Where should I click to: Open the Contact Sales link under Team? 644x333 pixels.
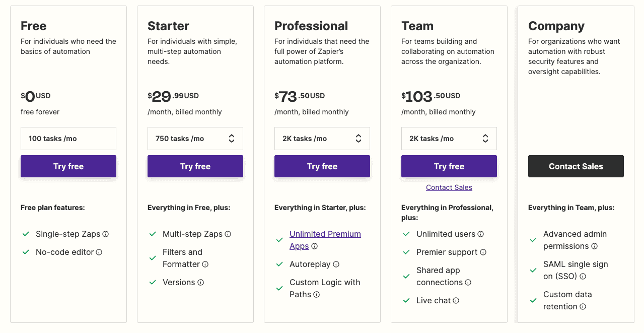pyautogui.click(x=449, y=187)
